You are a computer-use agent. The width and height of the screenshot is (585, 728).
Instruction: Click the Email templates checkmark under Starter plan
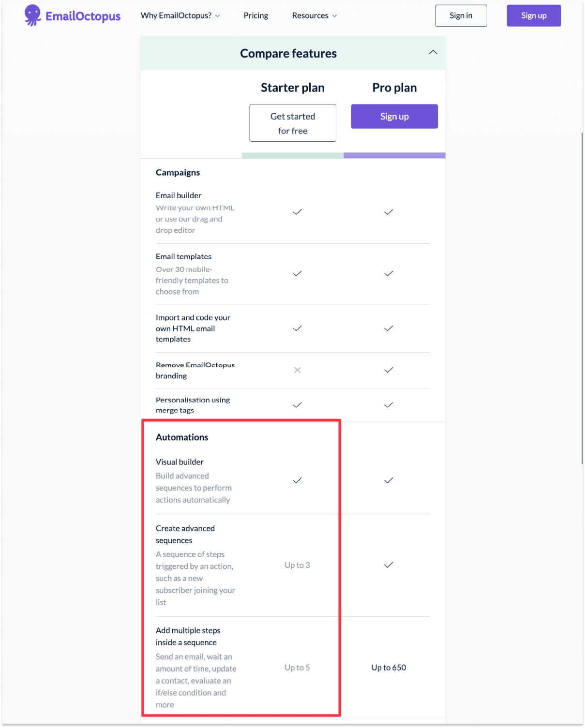297,273
